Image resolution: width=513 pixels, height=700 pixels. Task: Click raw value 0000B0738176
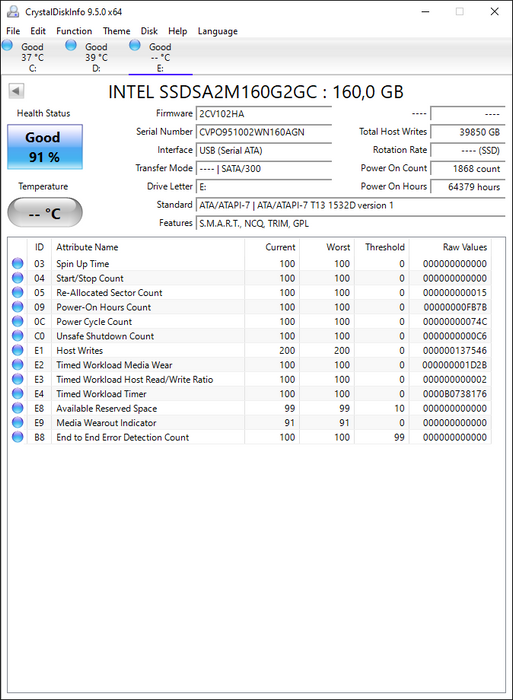pos(455,394)
